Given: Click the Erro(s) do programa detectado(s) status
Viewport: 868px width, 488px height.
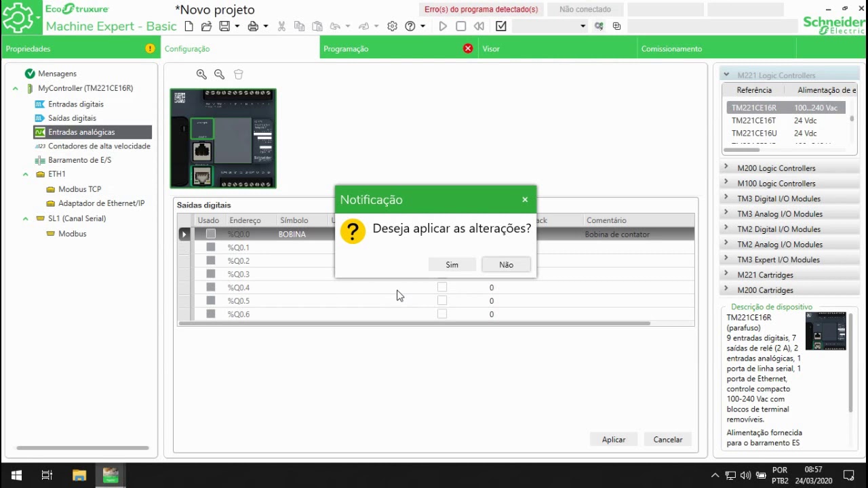Looking at the screenshot, I should click(481, 9).
